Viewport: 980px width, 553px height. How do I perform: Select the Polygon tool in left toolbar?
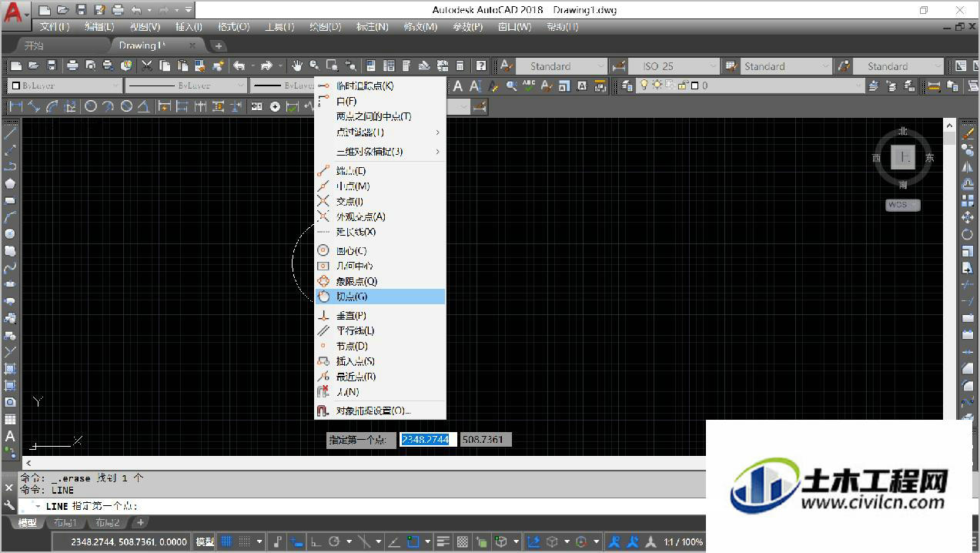click(x=10, y=183)
